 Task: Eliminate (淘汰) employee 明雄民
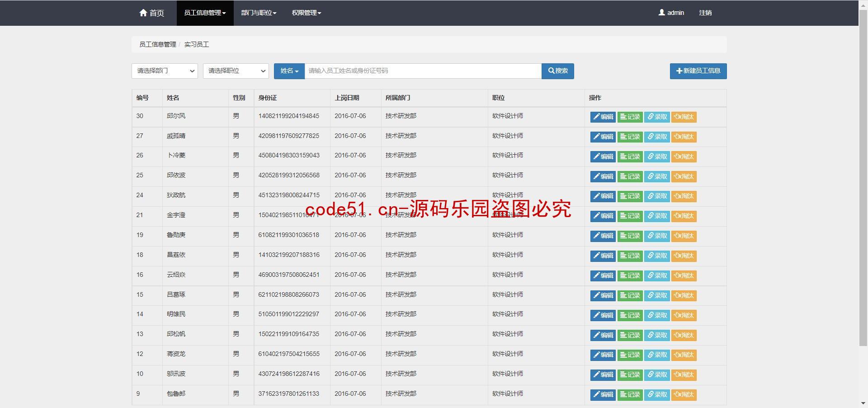pos(684,315)
